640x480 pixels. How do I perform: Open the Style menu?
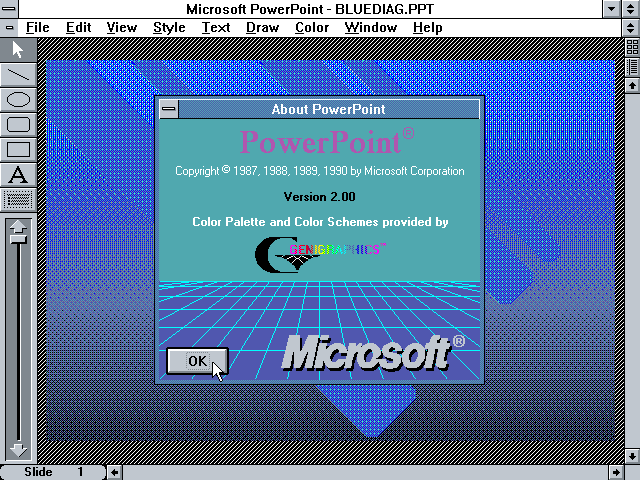(x=169, y=28)
